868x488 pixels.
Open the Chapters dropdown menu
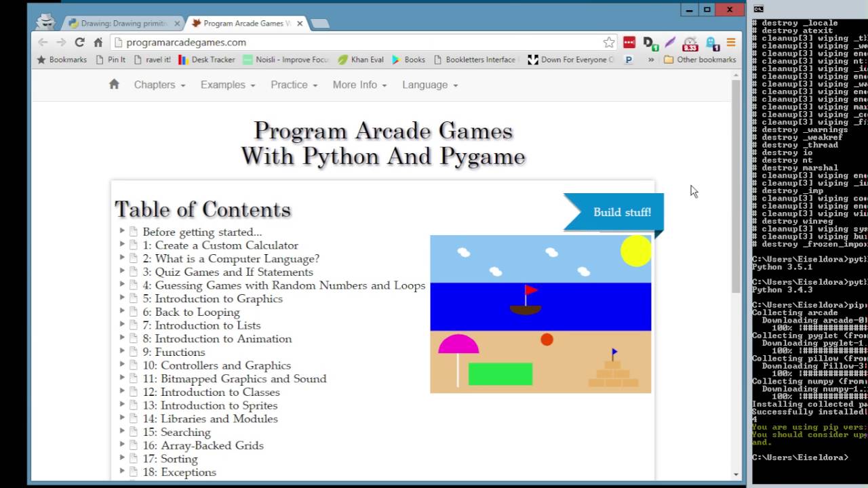(159, 85)
